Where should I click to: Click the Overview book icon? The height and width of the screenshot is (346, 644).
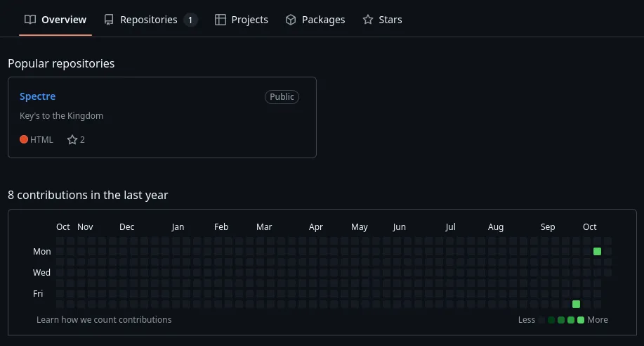(x=29, y=20)
